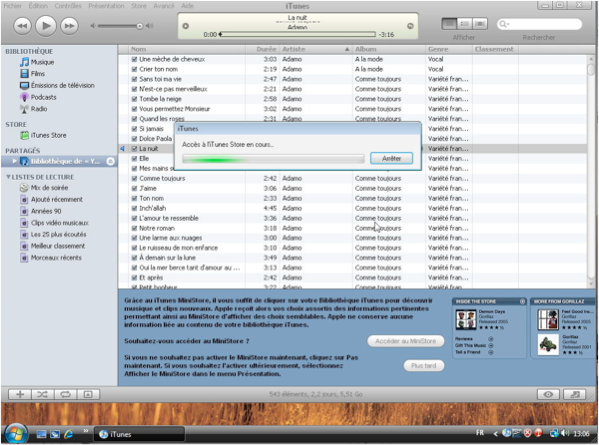Image resolution: width=599 pixels, height=445 pixels.
Task: Sort by Artiste column header
Action: pos(316,49)
